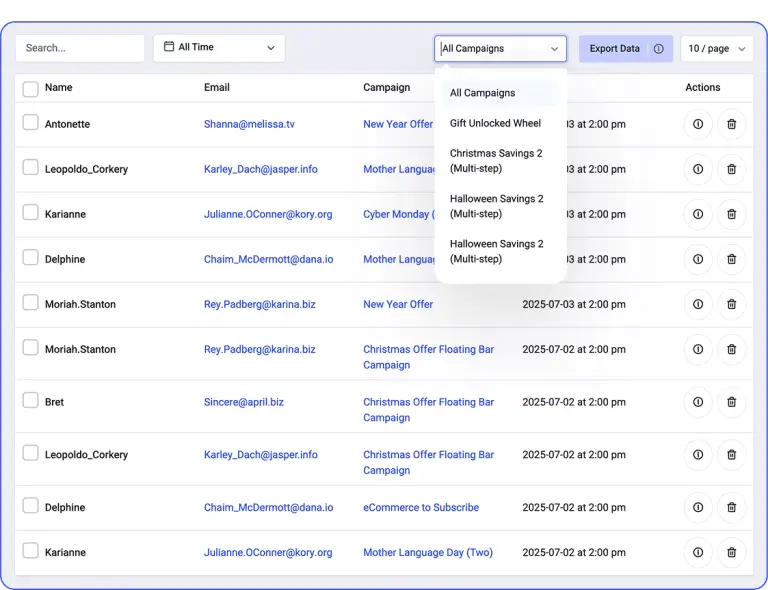Collapse the All Campaigns dropdown

[500, 48]
